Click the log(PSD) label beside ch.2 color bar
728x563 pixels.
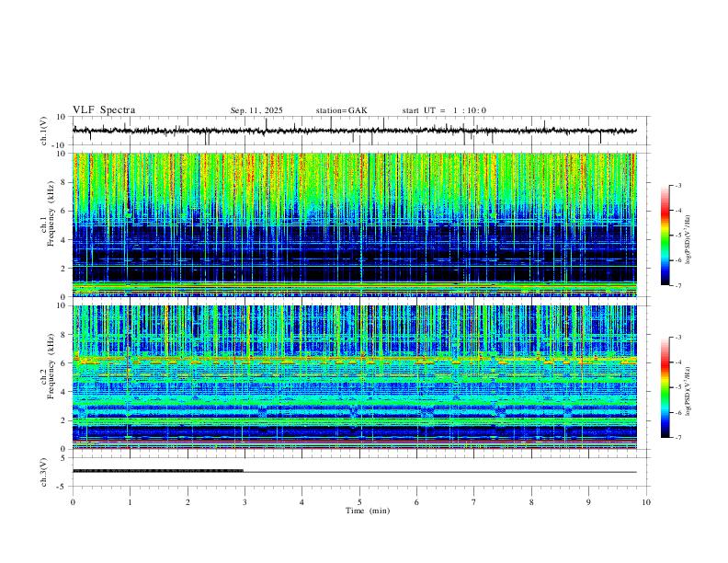[688, 391]
